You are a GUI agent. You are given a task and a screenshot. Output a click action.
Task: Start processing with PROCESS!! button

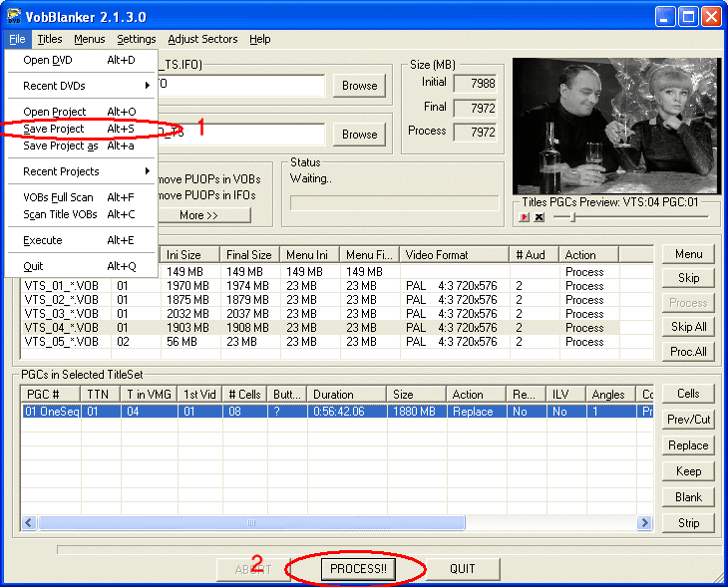tap(358, 569)
